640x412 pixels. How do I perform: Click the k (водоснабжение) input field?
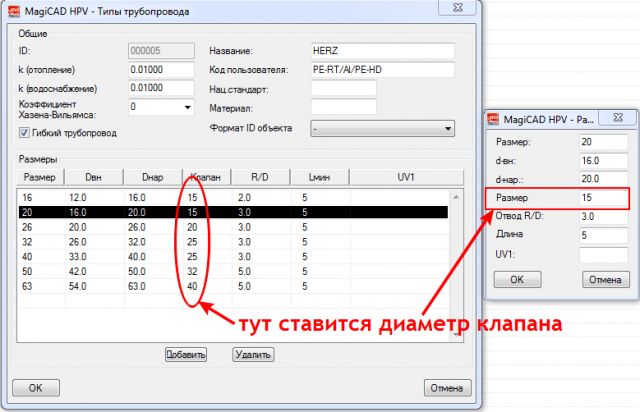tap(161, 88)
